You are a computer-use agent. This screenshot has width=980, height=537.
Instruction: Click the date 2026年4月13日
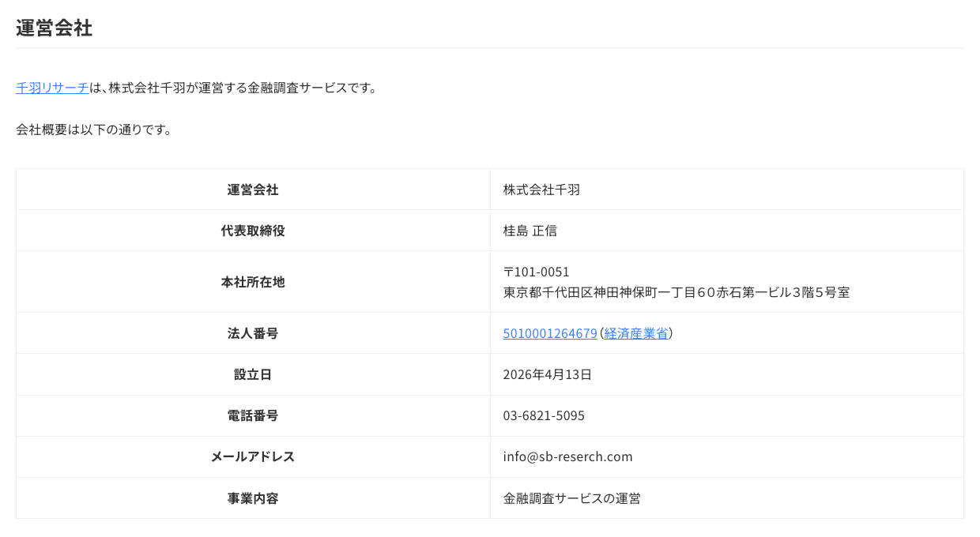click(x=548, y=374)
